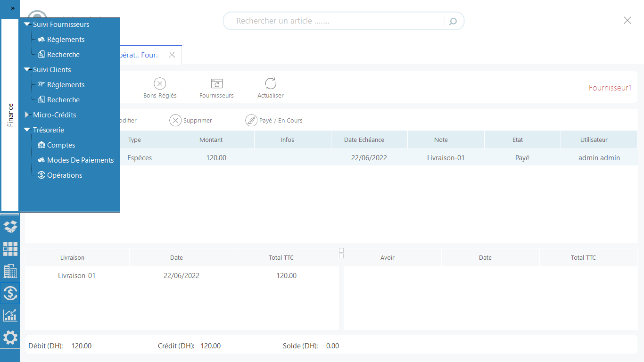Open the settings gear in the sidebar
Viewport: 644px width, 362px height.
click(x=10, y=337)
